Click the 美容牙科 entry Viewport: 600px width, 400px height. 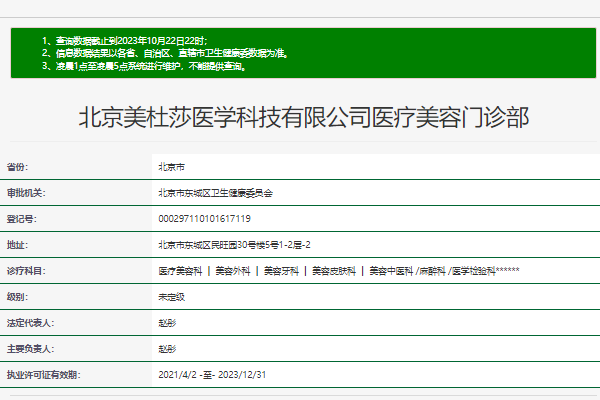281,271
